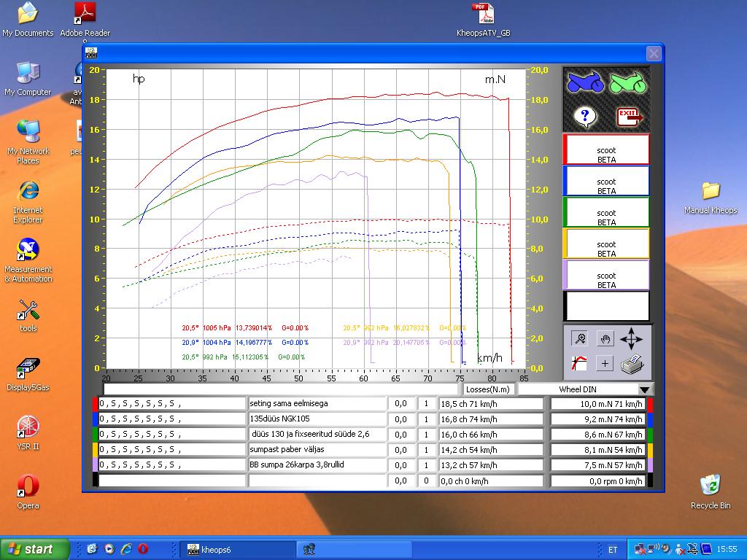Click the '16,8 ch 74 km/h' value
Image resolution: width=747 pixels, height=560 pixels.
coord(491,419)
